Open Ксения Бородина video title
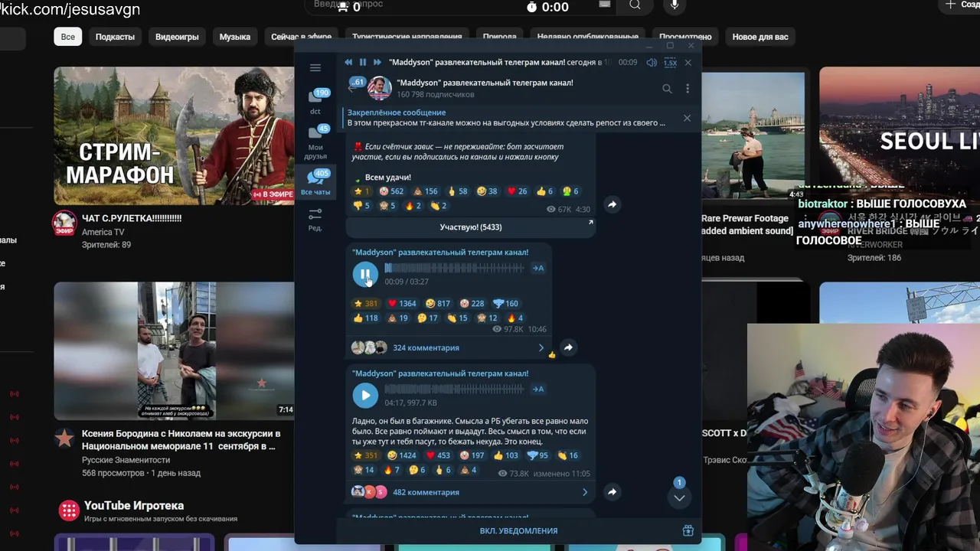This screenshot has width=980, height=551. point(181,439)
